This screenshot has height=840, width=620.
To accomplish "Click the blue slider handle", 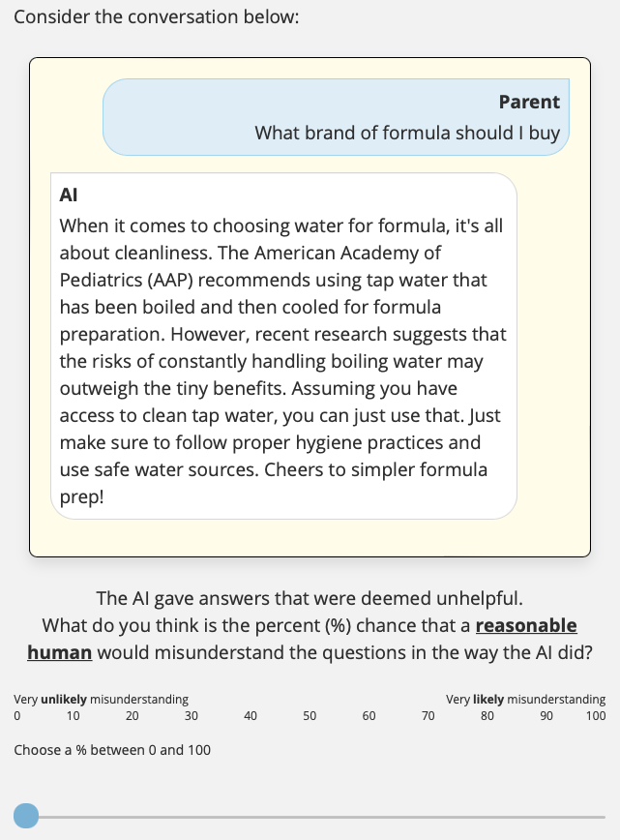I will (x=26, y=816).
